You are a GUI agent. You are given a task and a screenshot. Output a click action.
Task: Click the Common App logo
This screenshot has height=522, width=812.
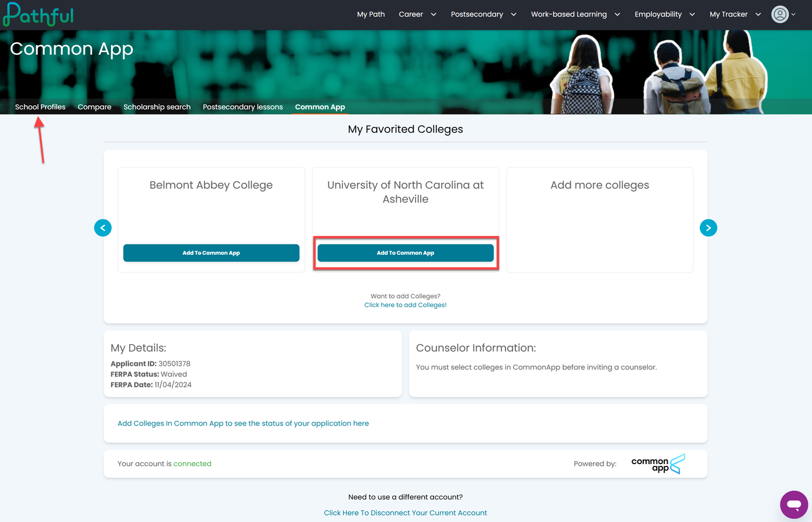[x=658, y=464]
